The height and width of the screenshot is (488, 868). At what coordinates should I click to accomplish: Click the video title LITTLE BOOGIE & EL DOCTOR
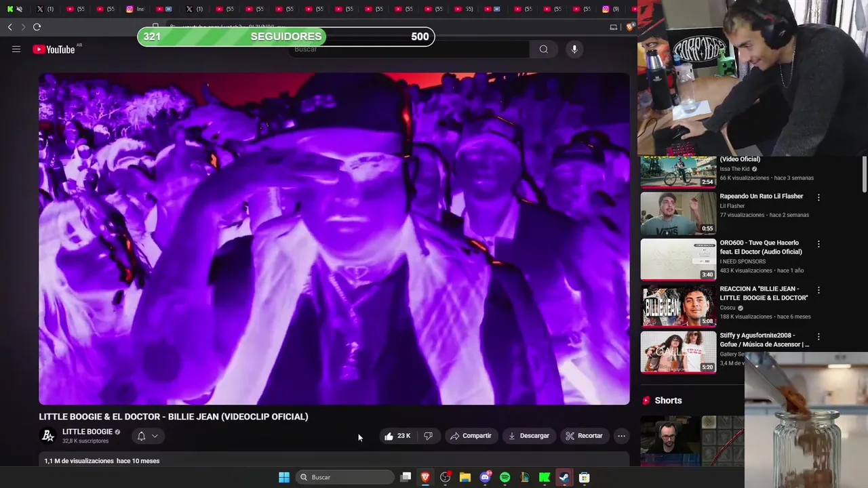[x=174, y=417]
